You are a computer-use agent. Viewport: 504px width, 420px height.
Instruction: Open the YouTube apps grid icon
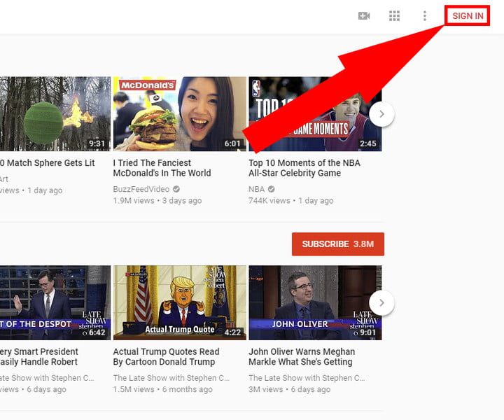394,15
